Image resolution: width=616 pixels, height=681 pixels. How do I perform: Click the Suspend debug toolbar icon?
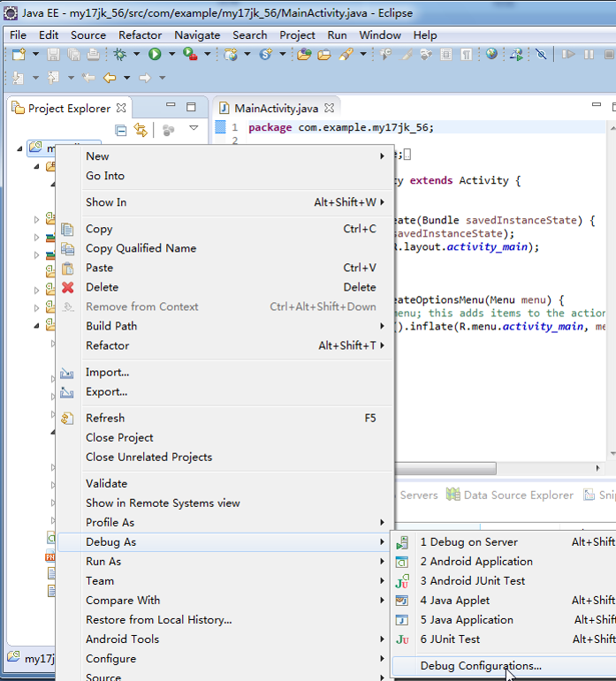(589, 54)
